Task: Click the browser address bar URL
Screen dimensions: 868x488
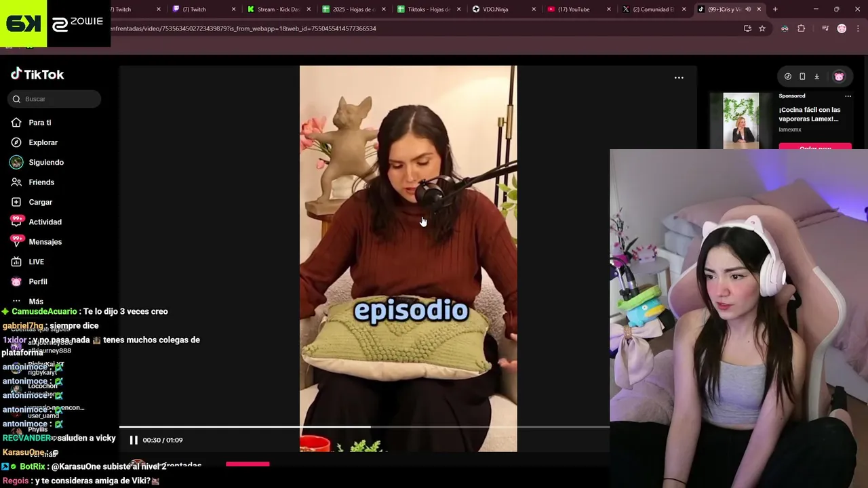Action: coord(243,28)
